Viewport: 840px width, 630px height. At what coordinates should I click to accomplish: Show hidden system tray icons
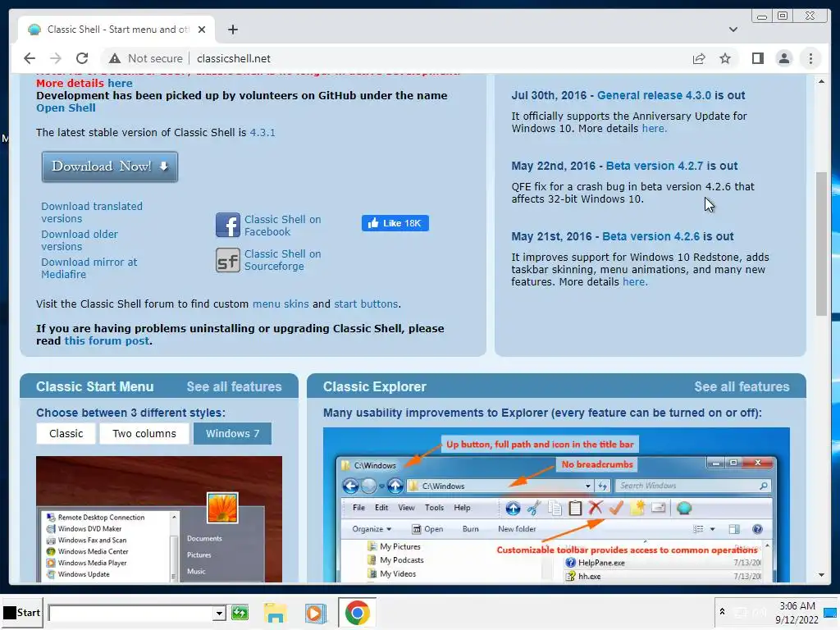pyautogui.click(x=722, y=612)
